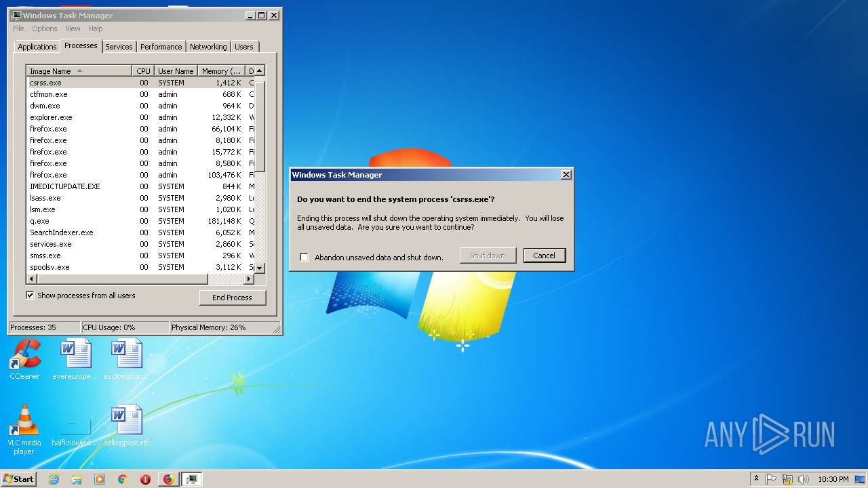Select the csrss.exe process row

pyautogui.click(x=140, y=83)
